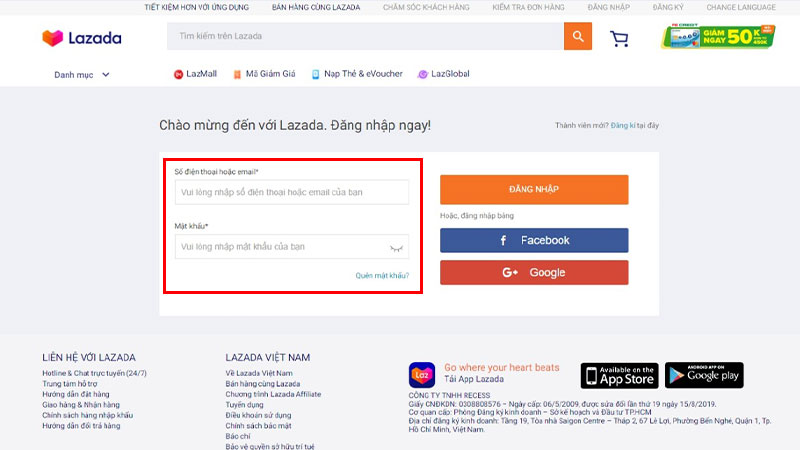Click the Laz app icon in the footer
This screenshot has width=800, height=450.
click(421, 375)
